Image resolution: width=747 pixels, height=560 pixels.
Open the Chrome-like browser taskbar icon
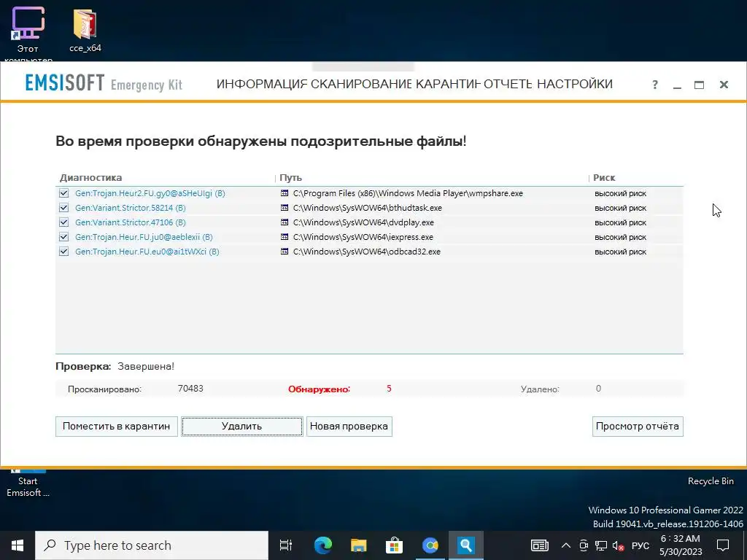coord(430,545)
